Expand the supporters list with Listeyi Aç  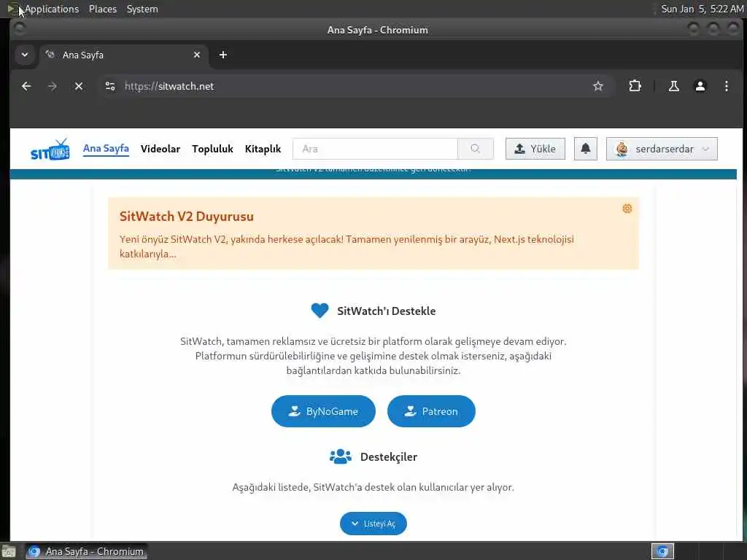[x=373, y=524]
